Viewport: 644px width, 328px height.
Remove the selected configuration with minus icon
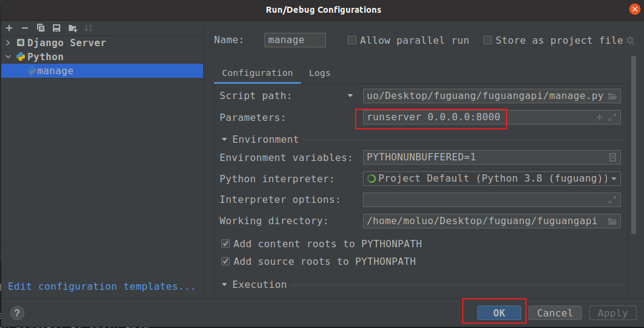click(x=25, y=28)
